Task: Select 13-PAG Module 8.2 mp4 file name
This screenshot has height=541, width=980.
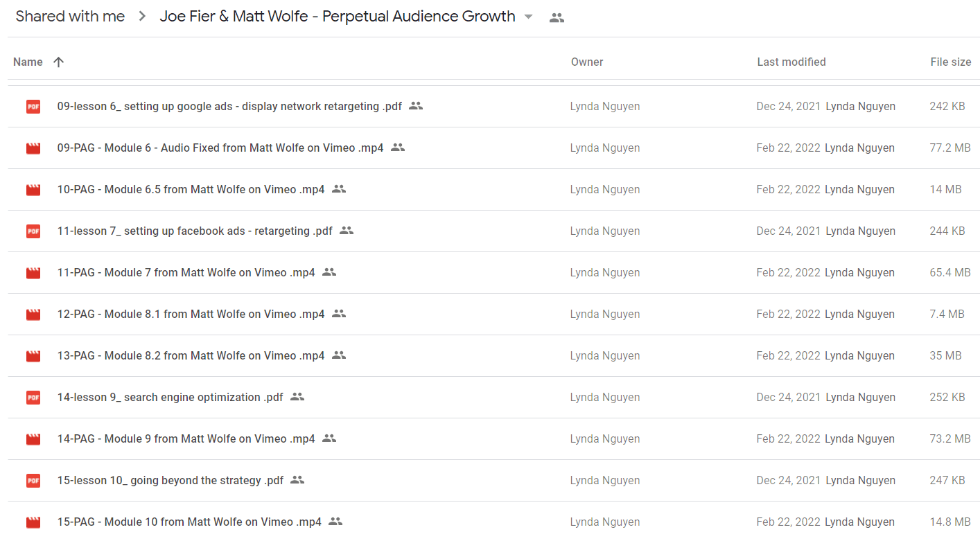Action: click(191, 356)
